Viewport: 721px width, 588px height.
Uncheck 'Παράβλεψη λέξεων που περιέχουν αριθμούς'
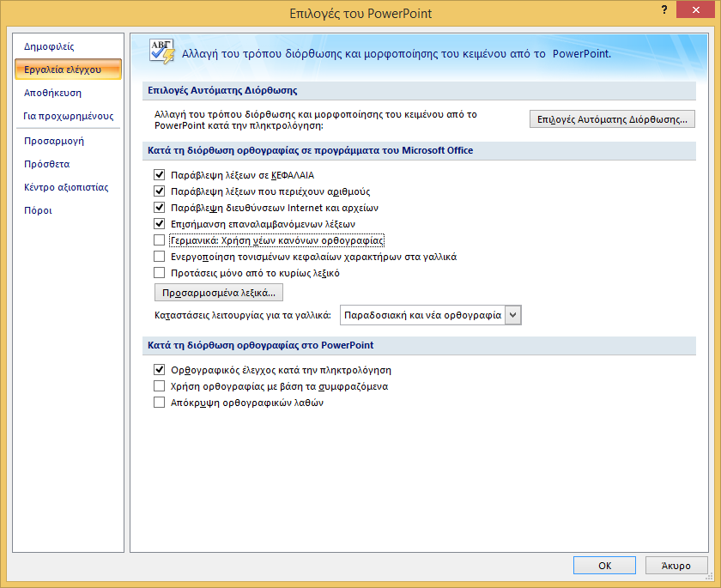[x=159, y=191]
